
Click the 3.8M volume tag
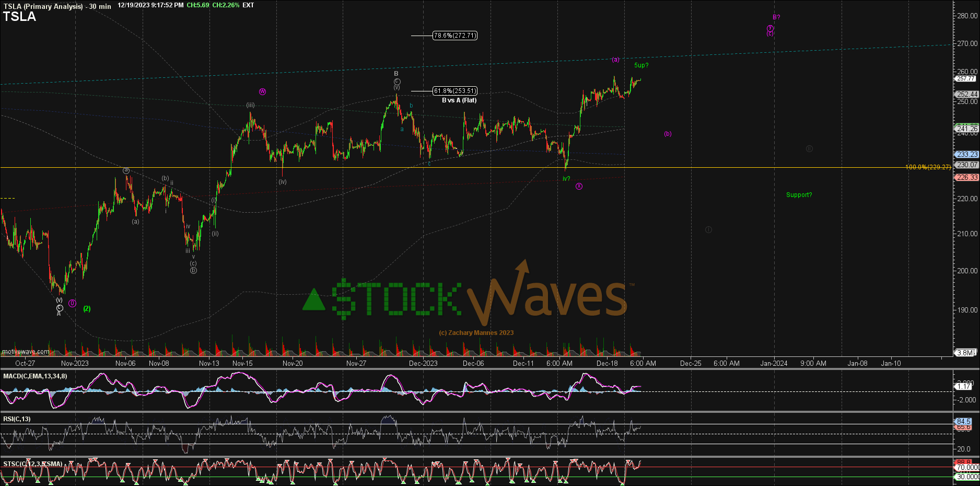point(965,353)
